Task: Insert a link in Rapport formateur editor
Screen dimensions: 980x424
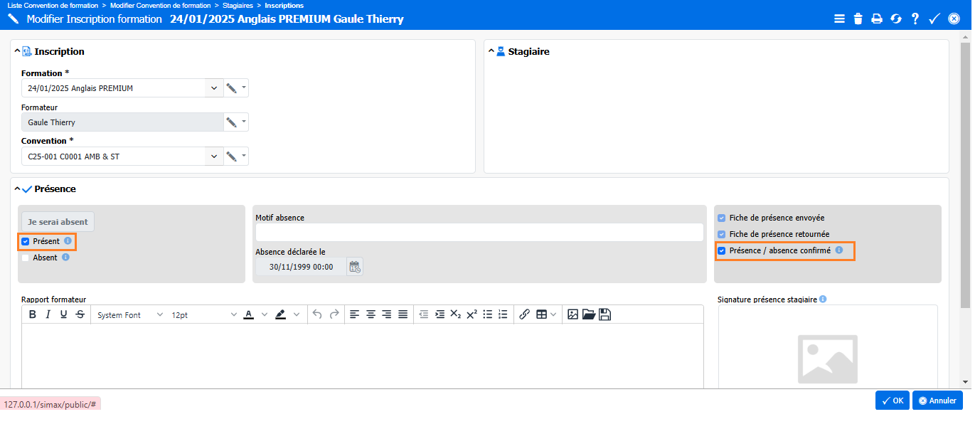Action: coord(524,314)
